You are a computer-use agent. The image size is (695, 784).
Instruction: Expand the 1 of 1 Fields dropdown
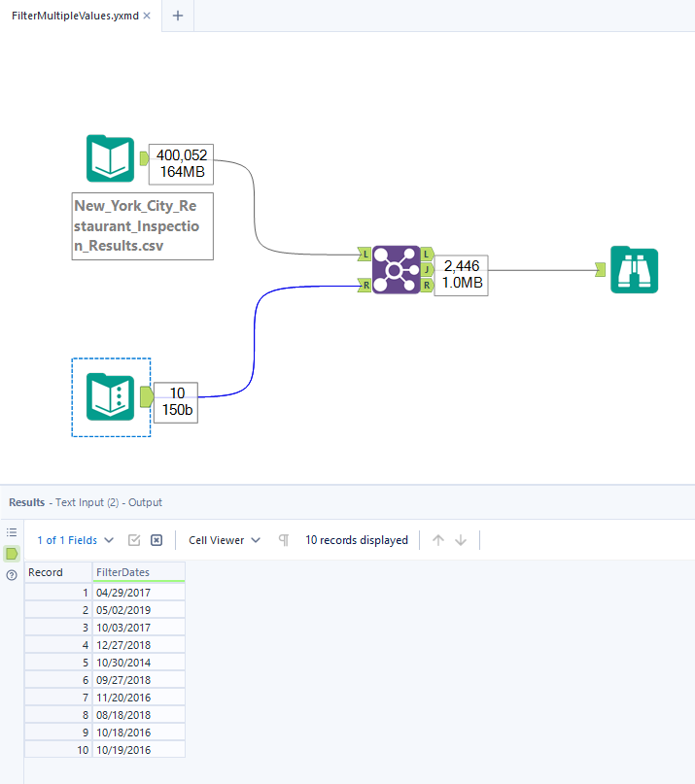76,540
